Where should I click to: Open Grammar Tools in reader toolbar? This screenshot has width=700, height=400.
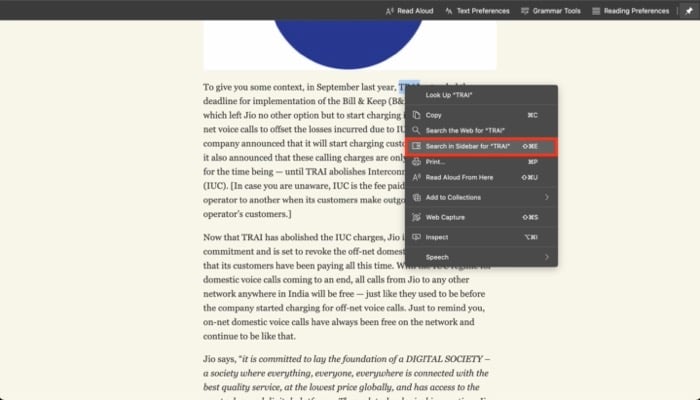[550, 11]
